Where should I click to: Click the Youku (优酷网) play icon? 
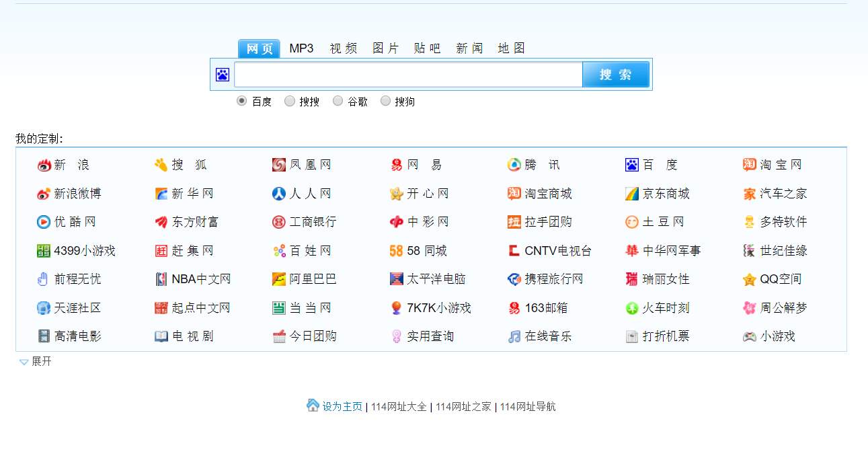[x=44, y=222]
